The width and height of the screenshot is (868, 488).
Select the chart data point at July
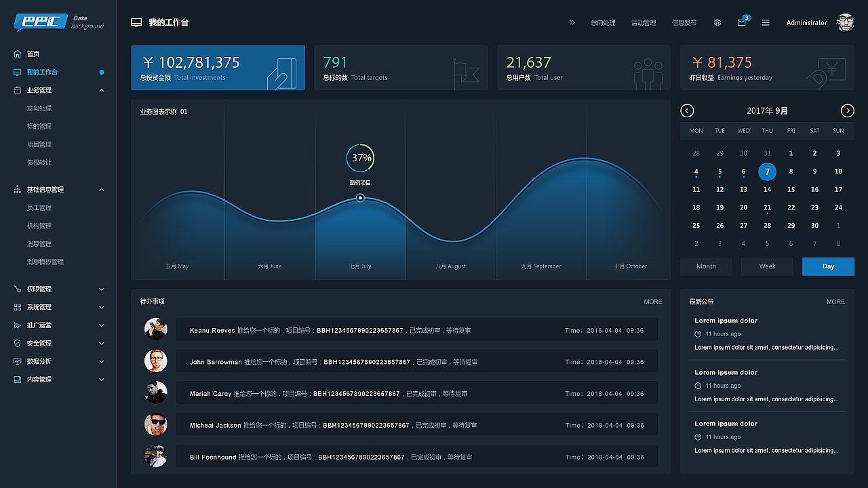[x=360, y=198]
